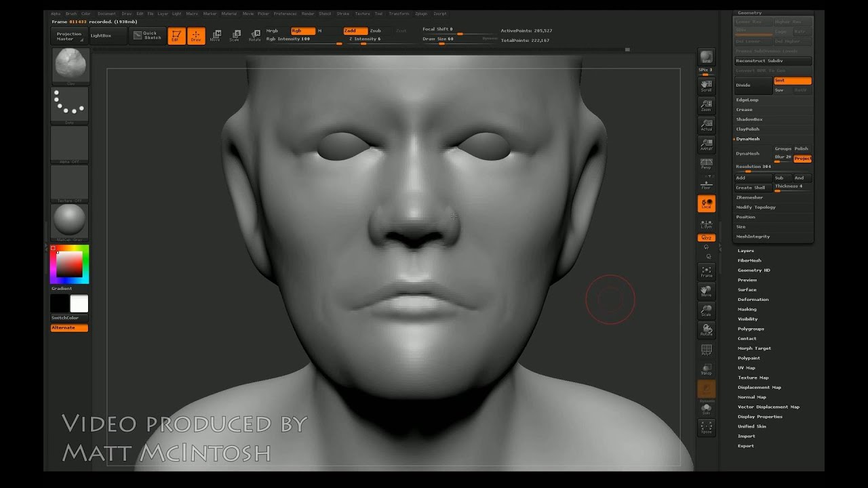Click the Draw mode icon
The image size is (868, 488).
pos(196,36)
